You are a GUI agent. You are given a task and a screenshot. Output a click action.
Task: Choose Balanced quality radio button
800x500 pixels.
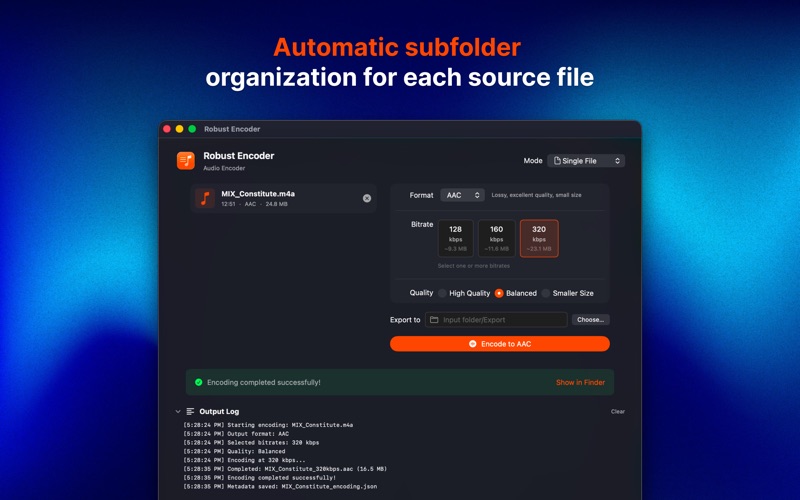499,293
